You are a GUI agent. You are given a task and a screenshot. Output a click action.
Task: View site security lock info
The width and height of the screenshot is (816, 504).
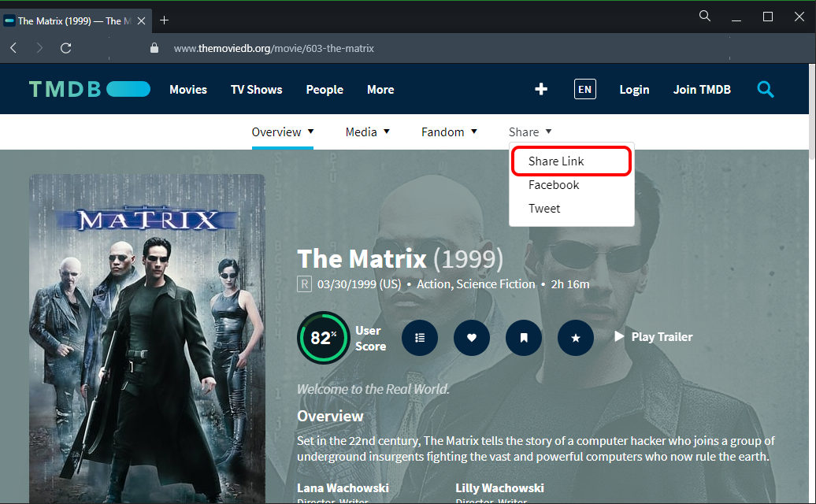pyautogui.click(x=154, y=48)
